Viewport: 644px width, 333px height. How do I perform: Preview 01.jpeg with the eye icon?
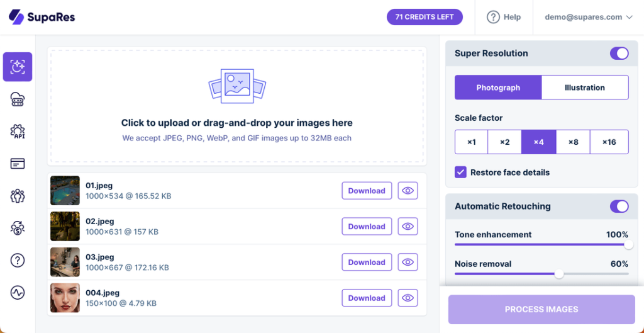pos(408,191)
